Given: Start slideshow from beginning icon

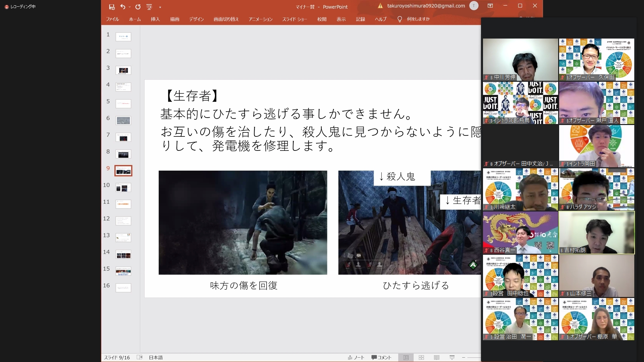Looking at the screenshot, I should point(149,7).
